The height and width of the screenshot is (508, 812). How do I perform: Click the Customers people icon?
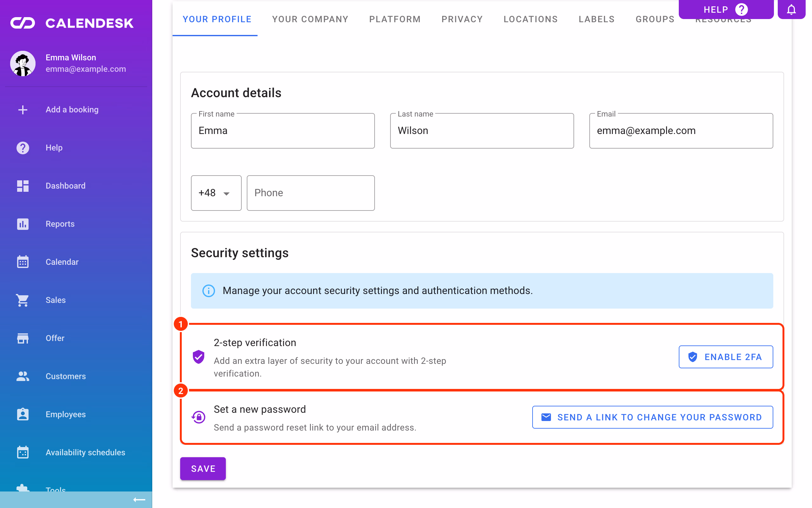click(x=23, y=376)
